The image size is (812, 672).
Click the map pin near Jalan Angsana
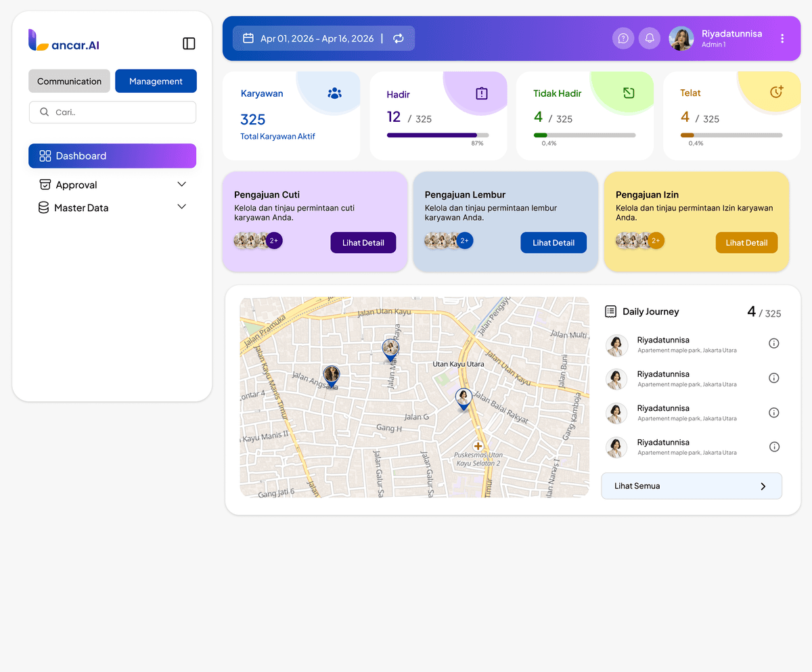point(331,376)
